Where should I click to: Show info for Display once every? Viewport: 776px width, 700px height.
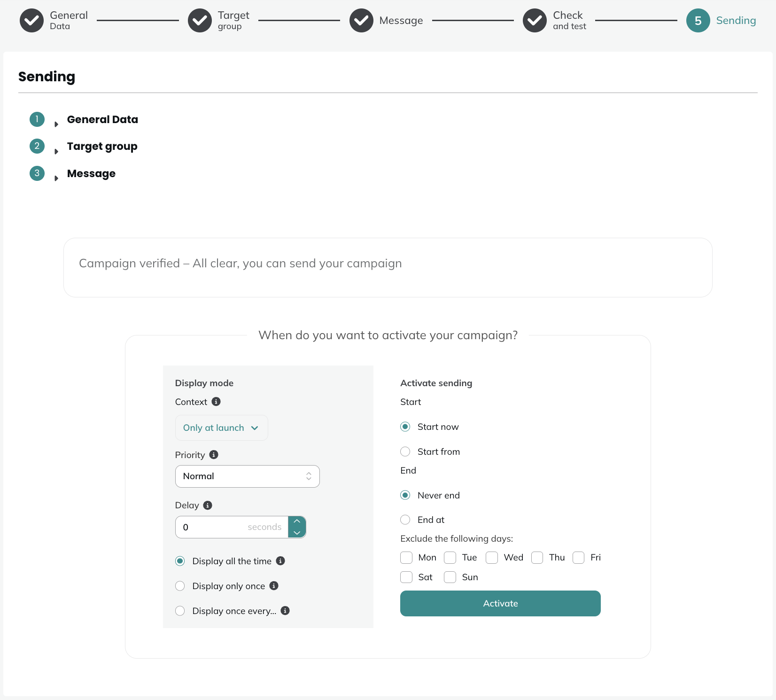click(285, 611)
